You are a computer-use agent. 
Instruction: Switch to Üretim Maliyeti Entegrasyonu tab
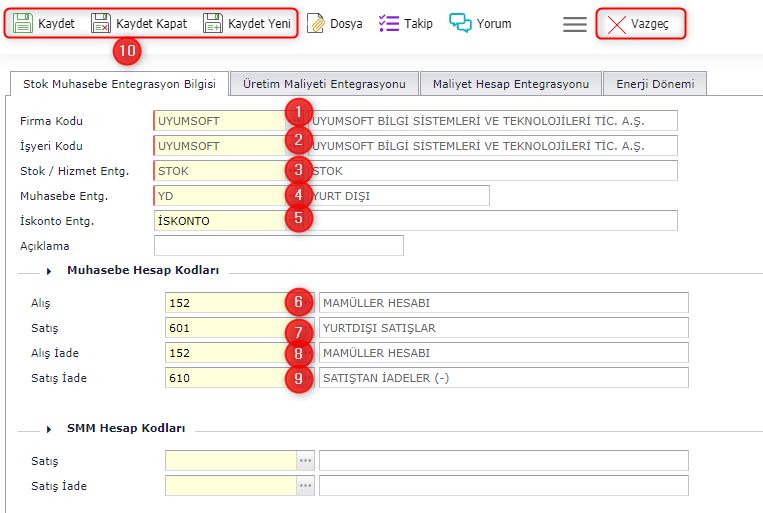pyautogui.click(x=324, y=84)
